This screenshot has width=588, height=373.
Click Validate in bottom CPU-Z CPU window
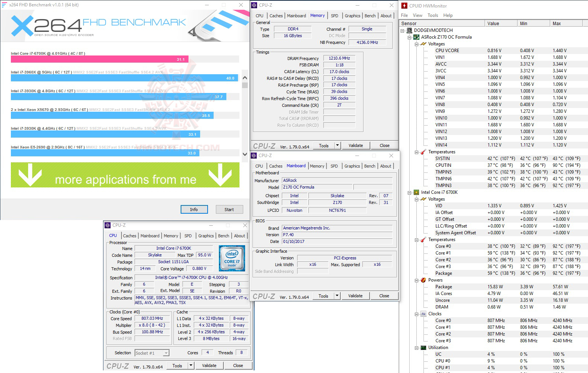click(209, 366)
